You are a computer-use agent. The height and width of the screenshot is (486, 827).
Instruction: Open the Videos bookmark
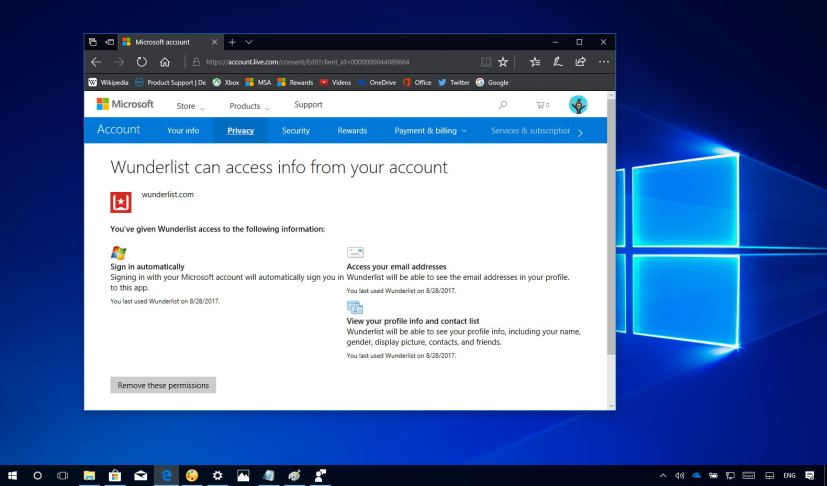pyautogui.click(x=335, y=82)
